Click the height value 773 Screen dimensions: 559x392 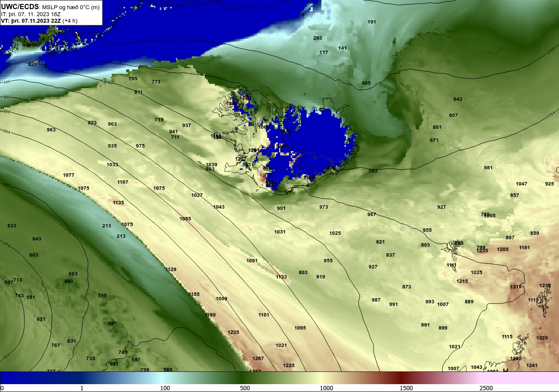tap(156, 82)
